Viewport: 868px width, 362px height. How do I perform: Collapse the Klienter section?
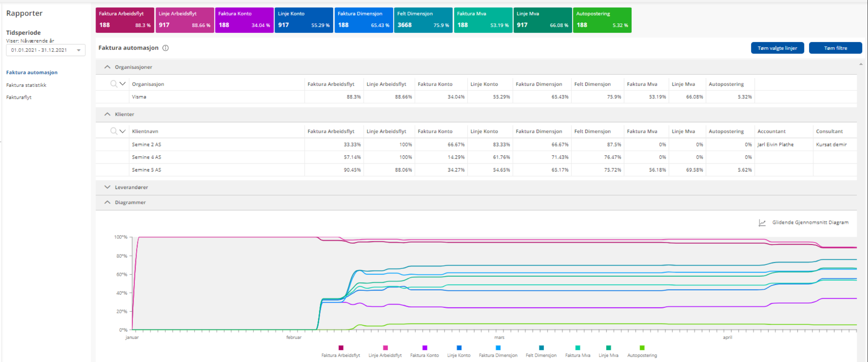point(108,114)
